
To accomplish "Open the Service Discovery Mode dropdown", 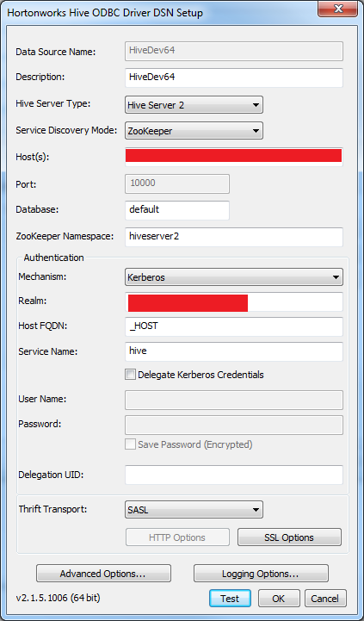I will coord(194,130).
